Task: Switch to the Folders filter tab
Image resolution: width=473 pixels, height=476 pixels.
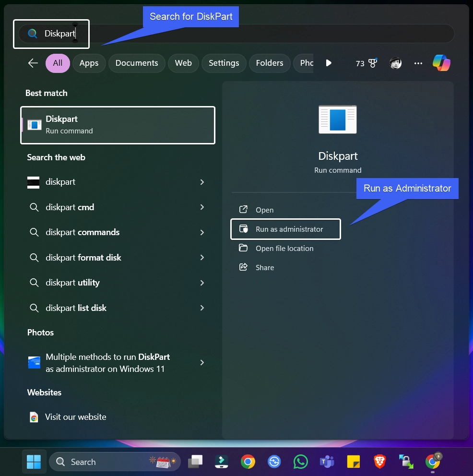Action: click(270, 63)
